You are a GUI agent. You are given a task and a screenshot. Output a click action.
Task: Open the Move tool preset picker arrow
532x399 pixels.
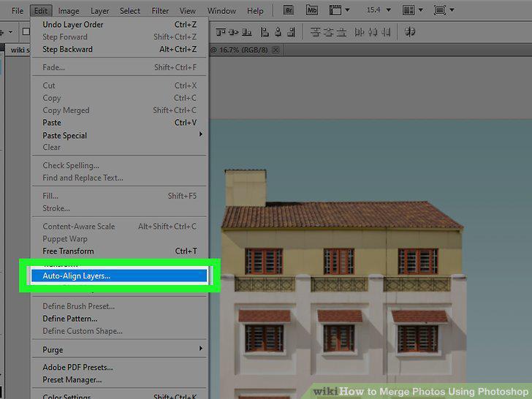(11, 32)
